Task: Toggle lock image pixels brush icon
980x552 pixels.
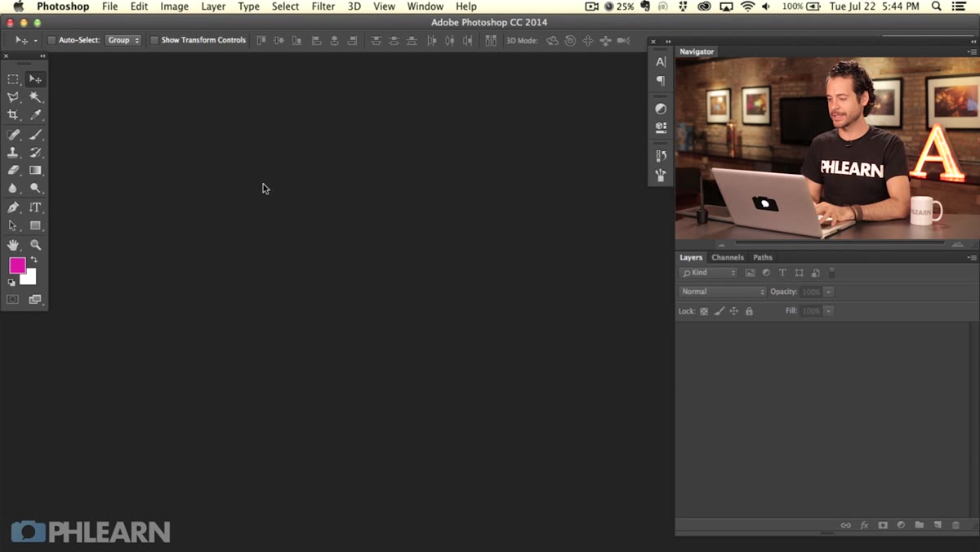Action: 719,311
